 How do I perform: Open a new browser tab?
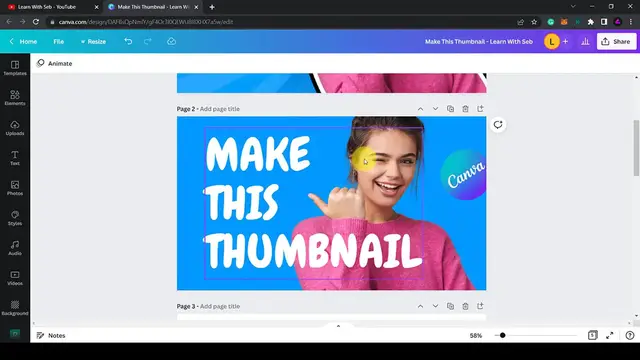pos(212,7)
